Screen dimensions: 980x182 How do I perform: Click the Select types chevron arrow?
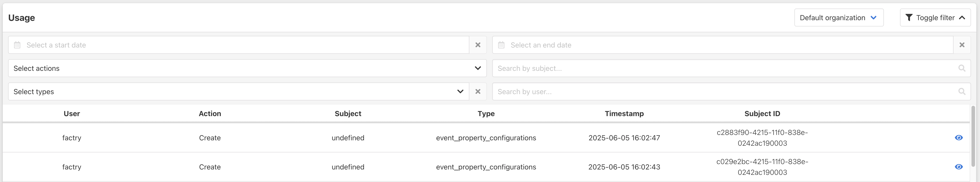click(460, 91)
